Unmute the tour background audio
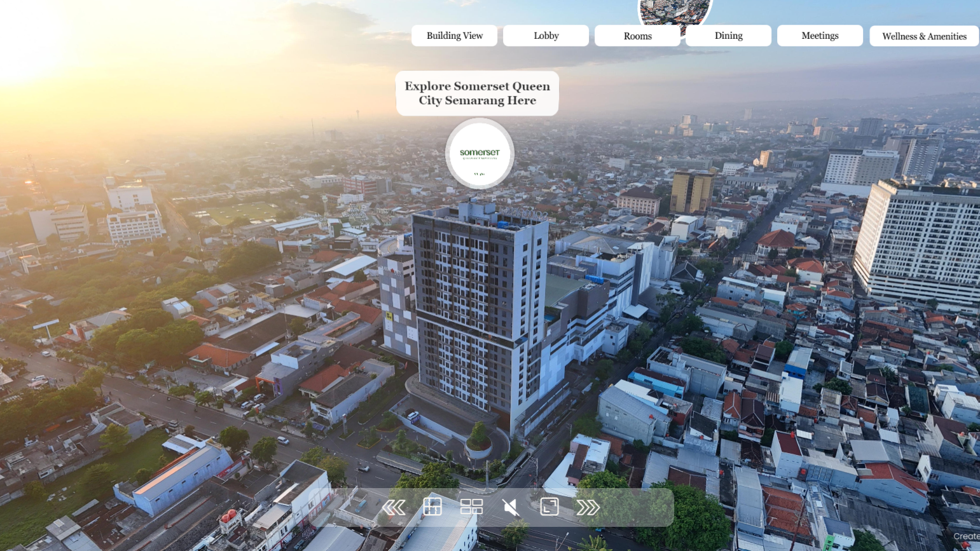Screen dimensions: 980x551 (x=511, y=507)
